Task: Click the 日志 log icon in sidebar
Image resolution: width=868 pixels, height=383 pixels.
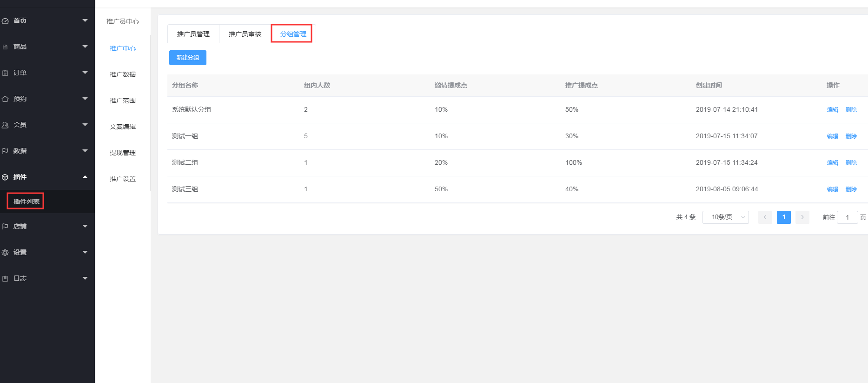Action: 5,279
